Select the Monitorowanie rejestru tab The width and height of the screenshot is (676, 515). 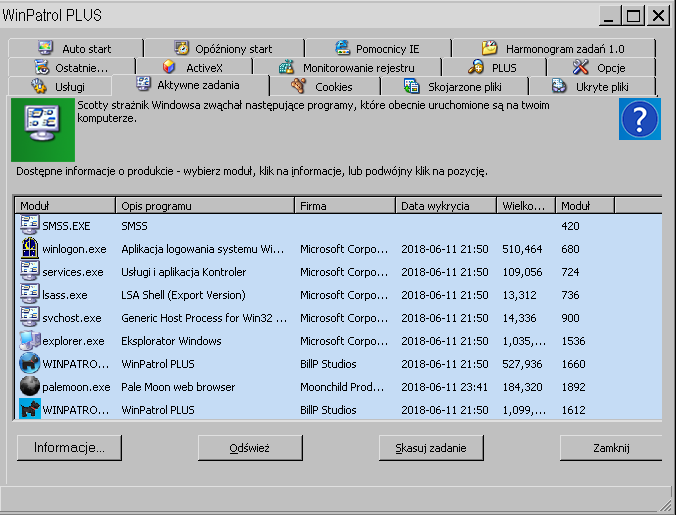(347, 68)
